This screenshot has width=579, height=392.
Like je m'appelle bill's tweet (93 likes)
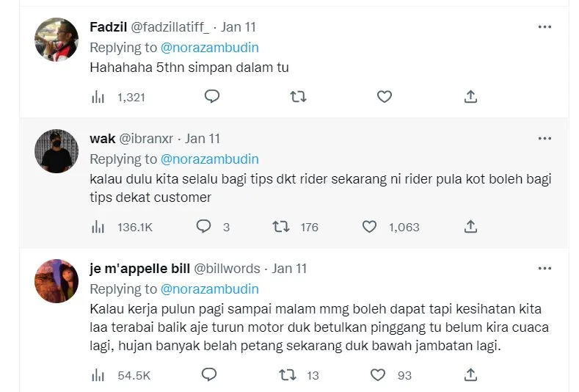click(x=378, y=375)
